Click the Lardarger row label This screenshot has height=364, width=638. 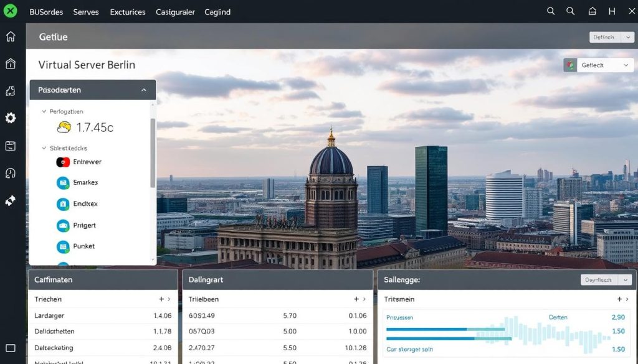(49, 315)
